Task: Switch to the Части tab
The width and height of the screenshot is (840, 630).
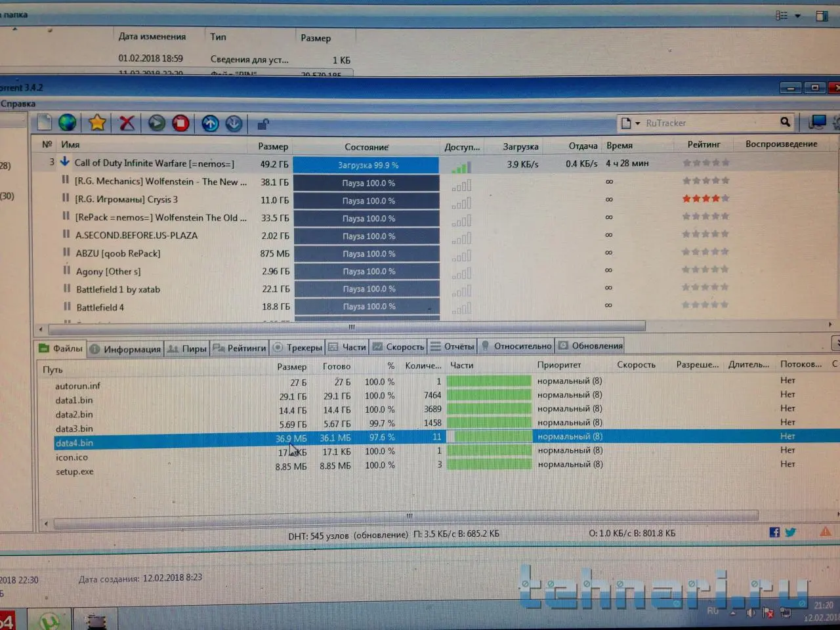Action: pyautogui.click(x=347, y=346)
